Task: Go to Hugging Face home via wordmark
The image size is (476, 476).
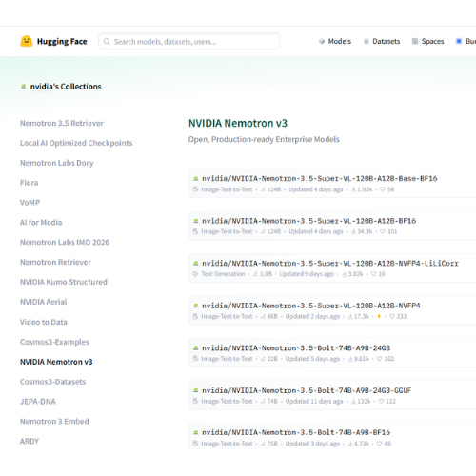Action: pos(62,42)
